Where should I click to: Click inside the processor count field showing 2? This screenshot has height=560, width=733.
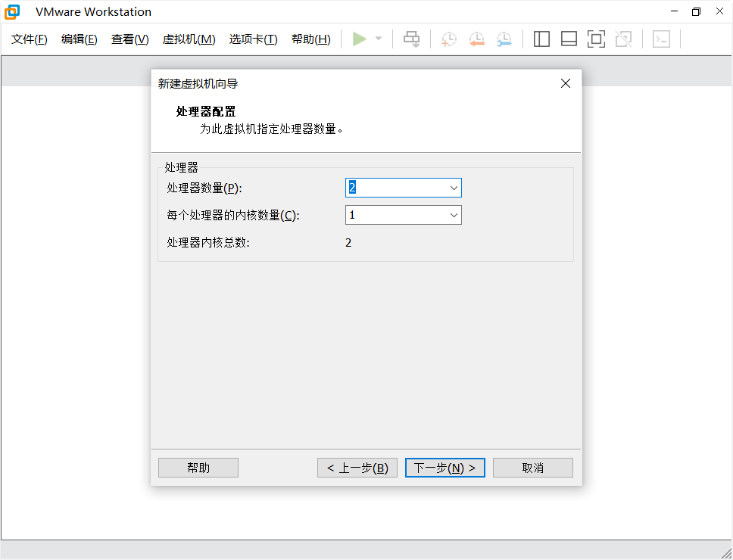[404, 188]
